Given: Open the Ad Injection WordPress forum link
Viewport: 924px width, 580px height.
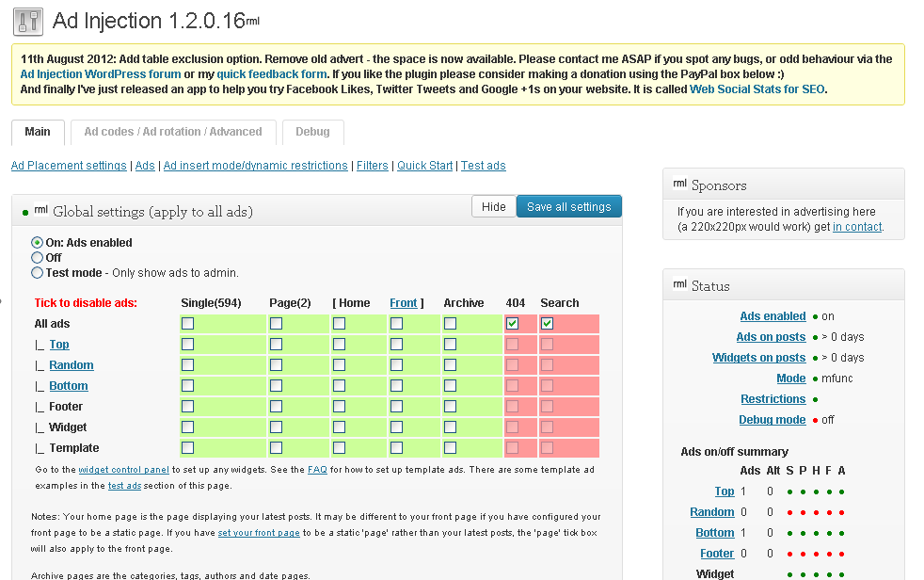Looking at the screenshot, I should (101, 73).
